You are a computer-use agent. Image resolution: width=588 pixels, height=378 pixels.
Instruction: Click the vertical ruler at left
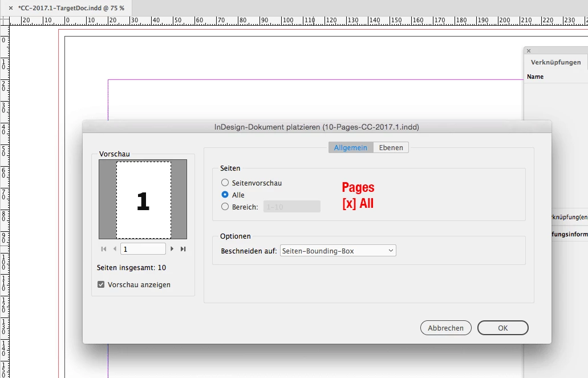click(x=5, y=202)
